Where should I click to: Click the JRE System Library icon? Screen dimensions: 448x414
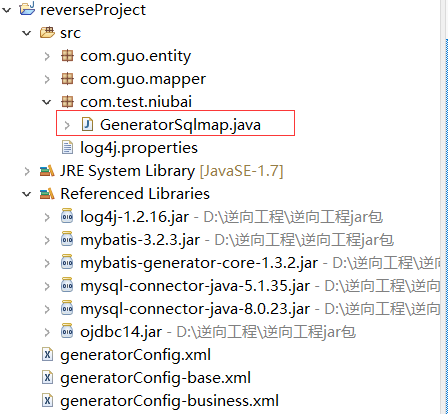47,171
